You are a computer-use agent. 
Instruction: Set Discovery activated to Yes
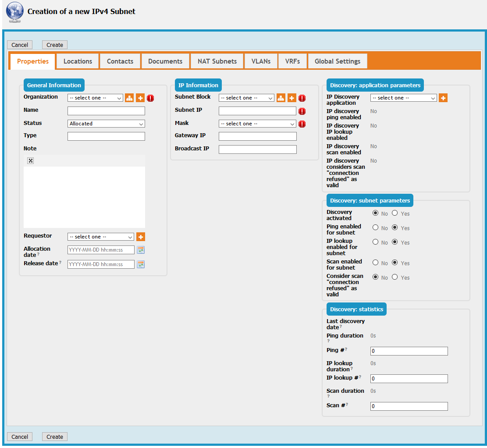(395, 213)
